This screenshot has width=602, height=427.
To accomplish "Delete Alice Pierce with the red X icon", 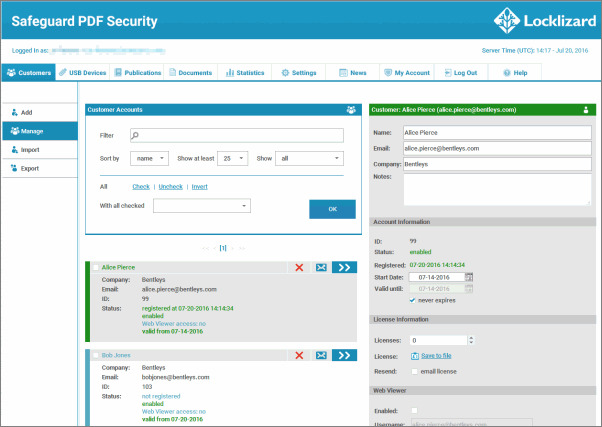I will [x=299, y=267].
